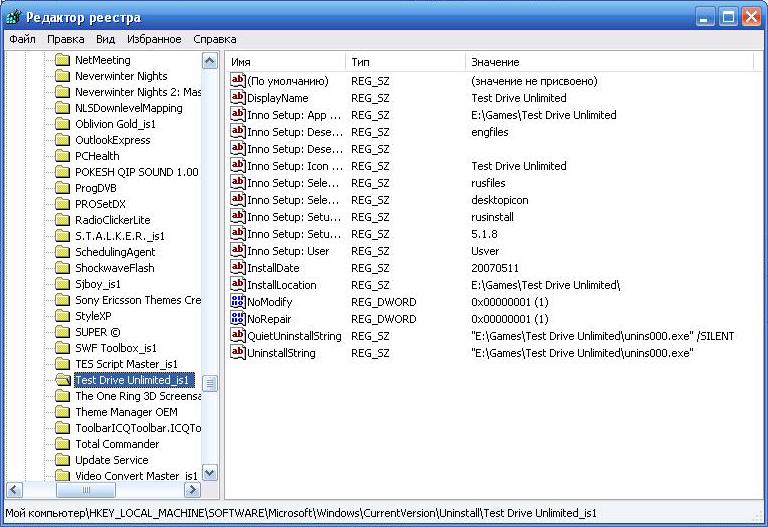Click the rusinstall value text
The height and width of the screenshot is (527, 768).
(x=492, y=217)
